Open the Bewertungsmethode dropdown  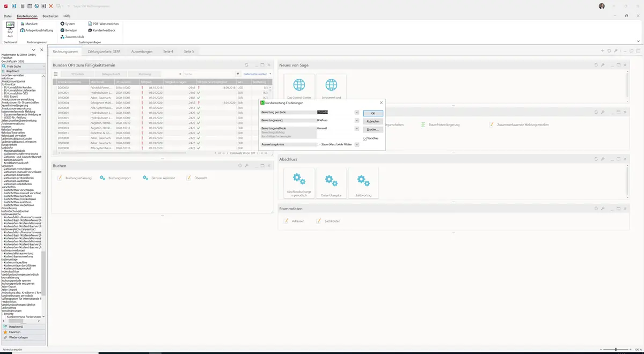(x=357, y=129)
